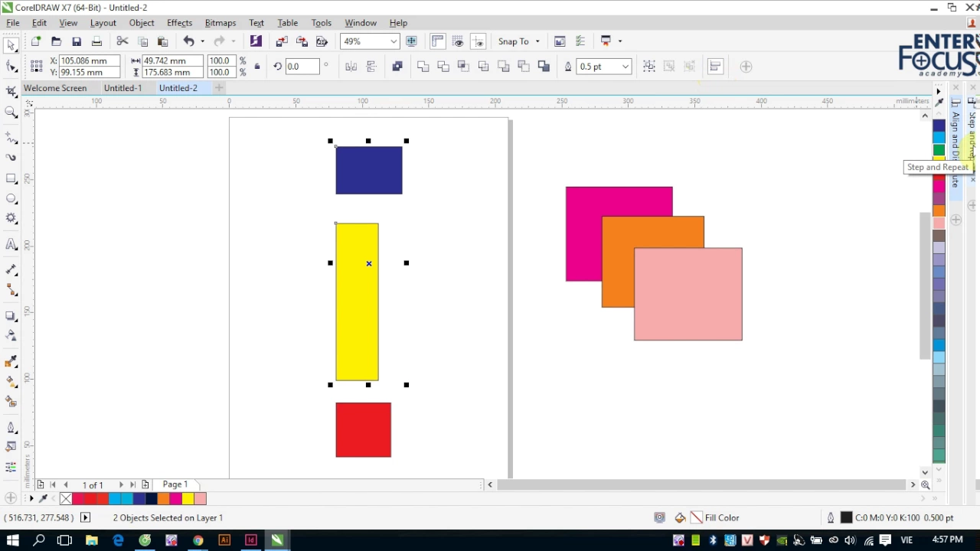Select the Pick tool in the toolbox
The image size is (980, 551).
11,46
